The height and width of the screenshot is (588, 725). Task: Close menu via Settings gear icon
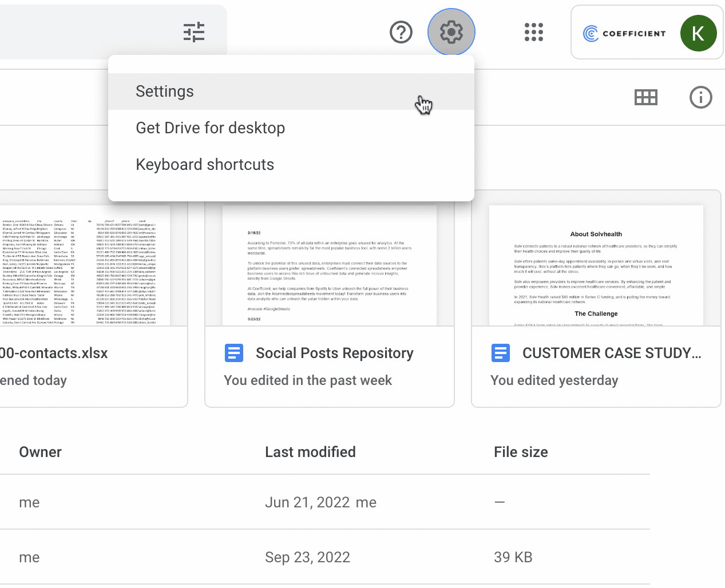(x=451, y=32)
